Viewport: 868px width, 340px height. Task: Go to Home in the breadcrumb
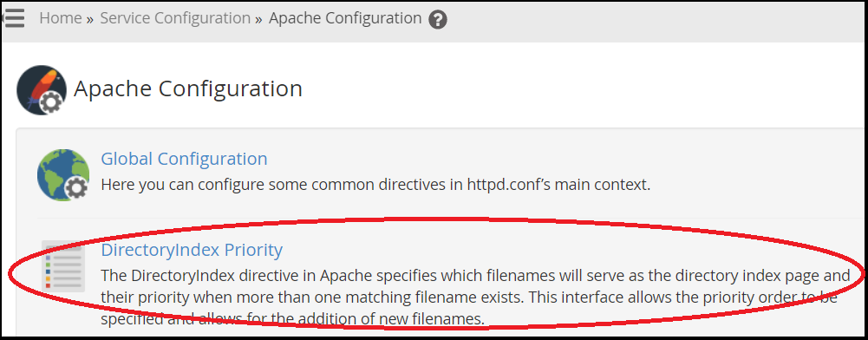click(61, 18)
